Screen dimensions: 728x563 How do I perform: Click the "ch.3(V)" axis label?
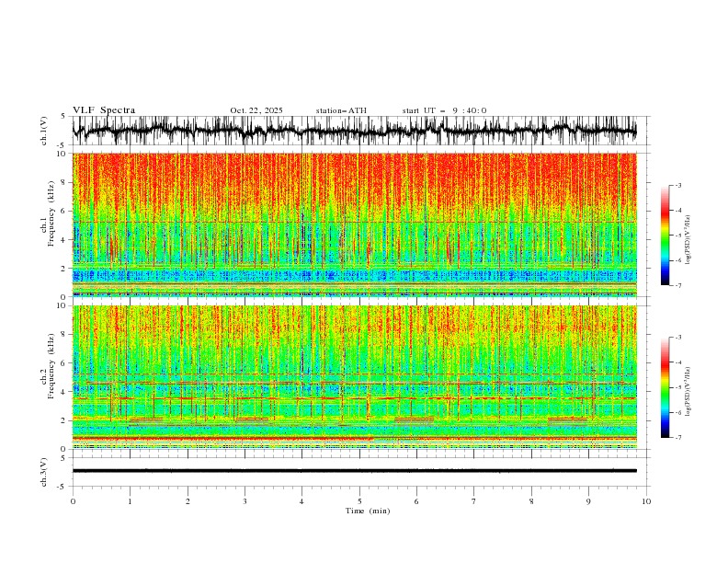[44, 472]
